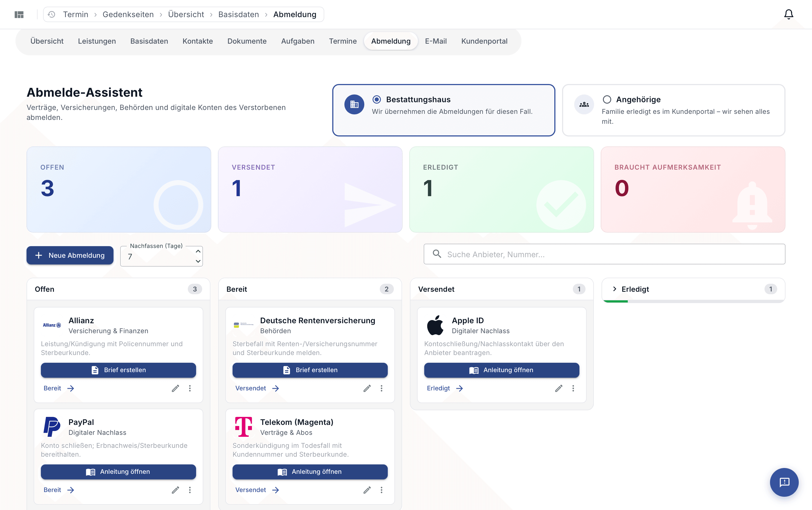Edit the Allianz card with pencil icon
The width and height of the screenshot is (812, 510).
coord(175,388)
